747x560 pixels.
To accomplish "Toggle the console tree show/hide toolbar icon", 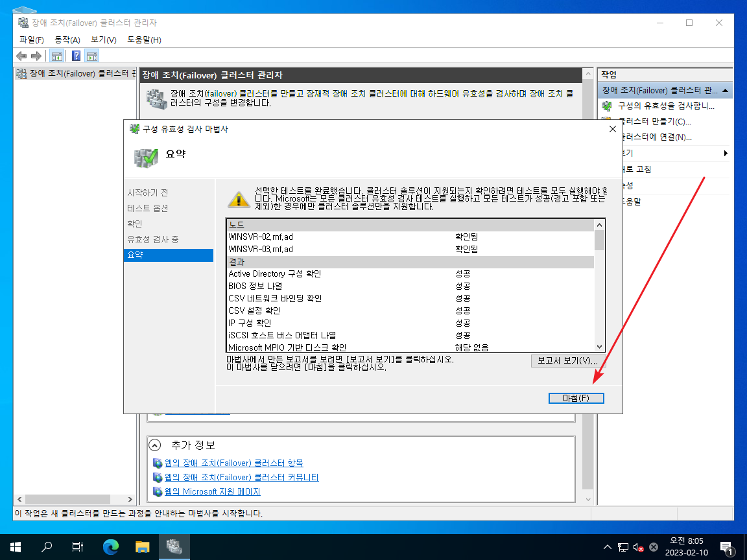I will click(56, 56).
